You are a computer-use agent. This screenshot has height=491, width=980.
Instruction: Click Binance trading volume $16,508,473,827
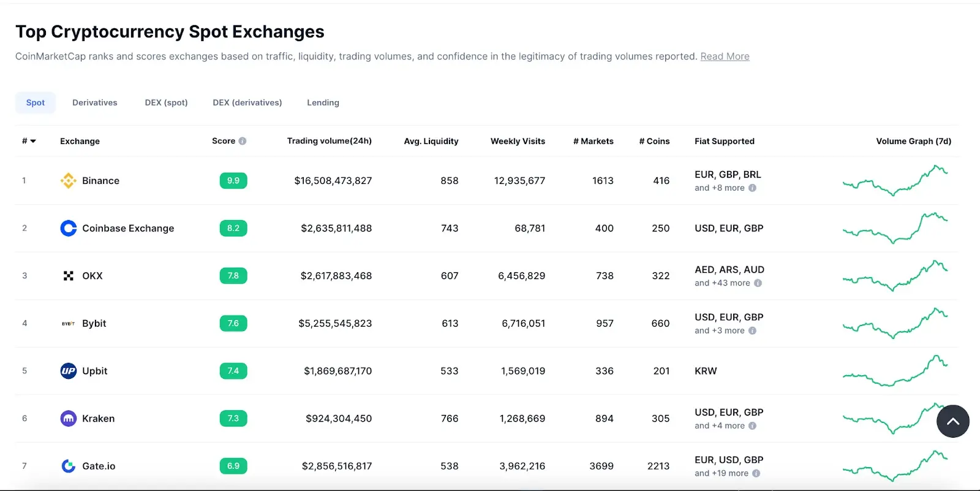(333, 181)
